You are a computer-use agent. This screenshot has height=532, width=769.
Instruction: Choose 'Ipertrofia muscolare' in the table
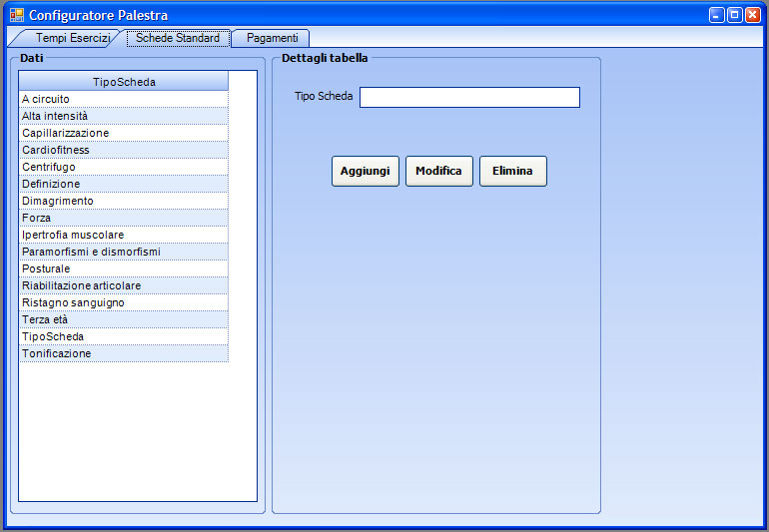coord(124,236)
